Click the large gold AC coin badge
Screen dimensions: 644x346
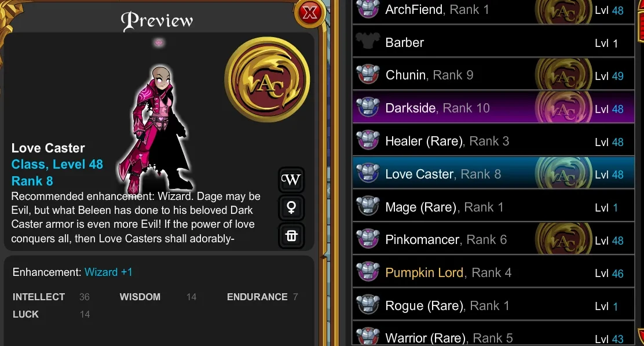point(267,80)
